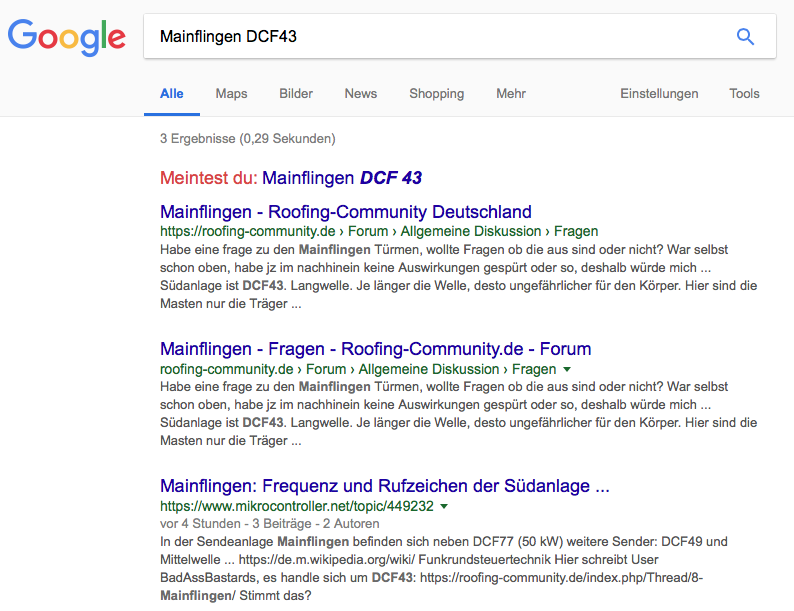Click 'vor 4 Stunden - 3 Beiträge - 2 Autoren' text

click(269, 523)
